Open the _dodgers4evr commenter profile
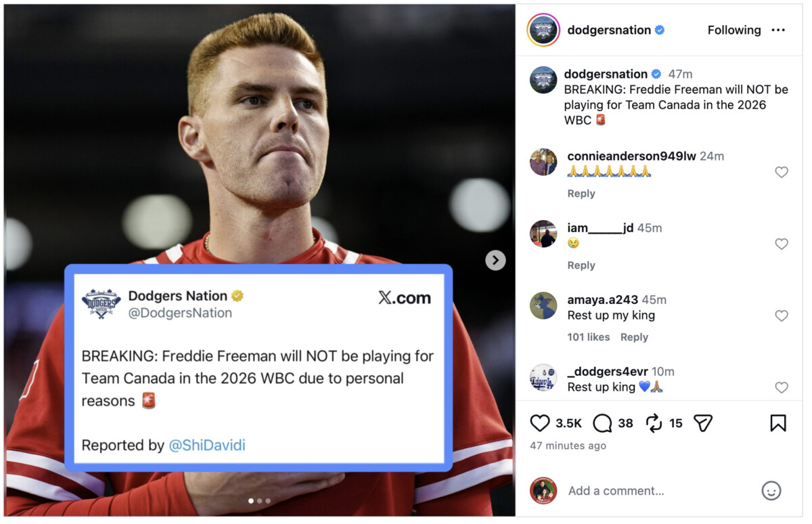The image size is (812, 524). (x=607, y=372)
